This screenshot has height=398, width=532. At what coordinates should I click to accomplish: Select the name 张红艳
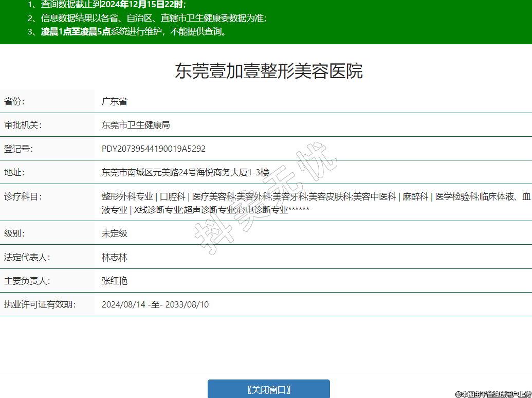click(x=114, y=281)
